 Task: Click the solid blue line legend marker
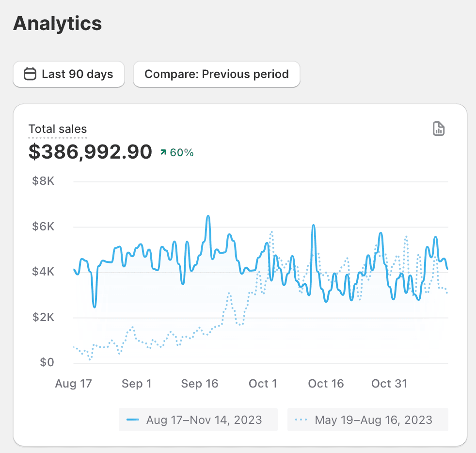133,420
